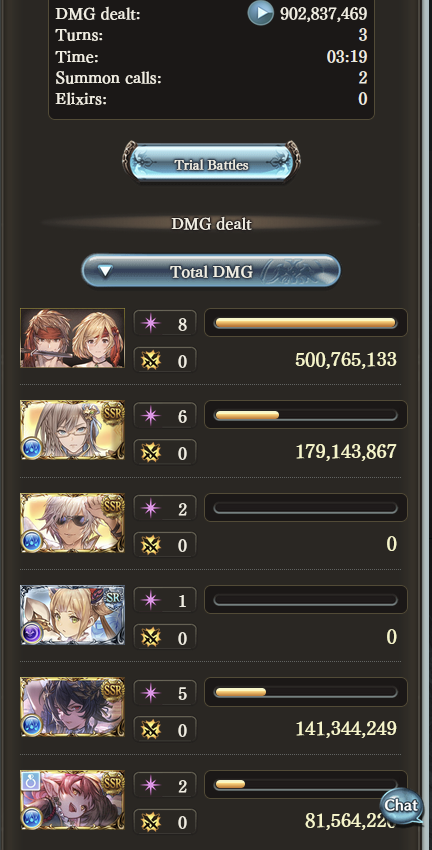Viewport: 432px width, 850px height.
Task: Click the purple star icon showing 6
Action: tap(151, 416)
